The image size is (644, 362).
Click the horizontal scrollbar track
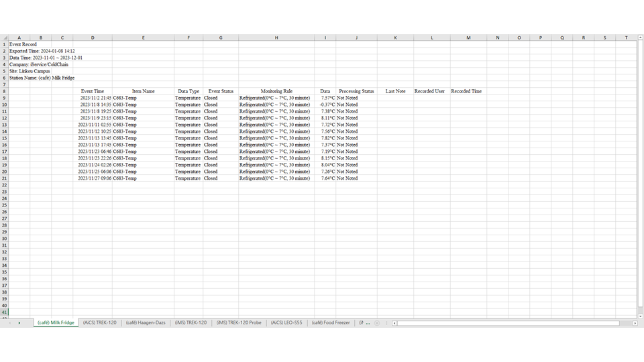(x=510, y=323)
